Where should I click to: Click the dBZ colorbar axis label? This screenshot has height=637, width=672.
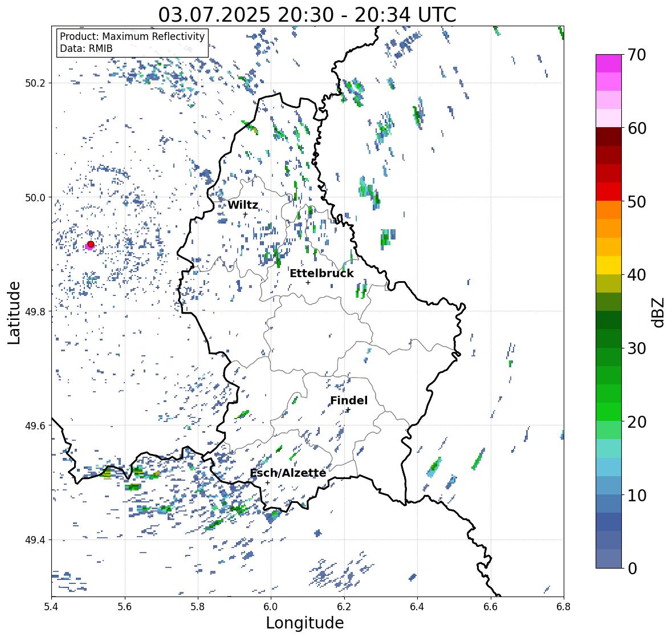pos(659,312)
